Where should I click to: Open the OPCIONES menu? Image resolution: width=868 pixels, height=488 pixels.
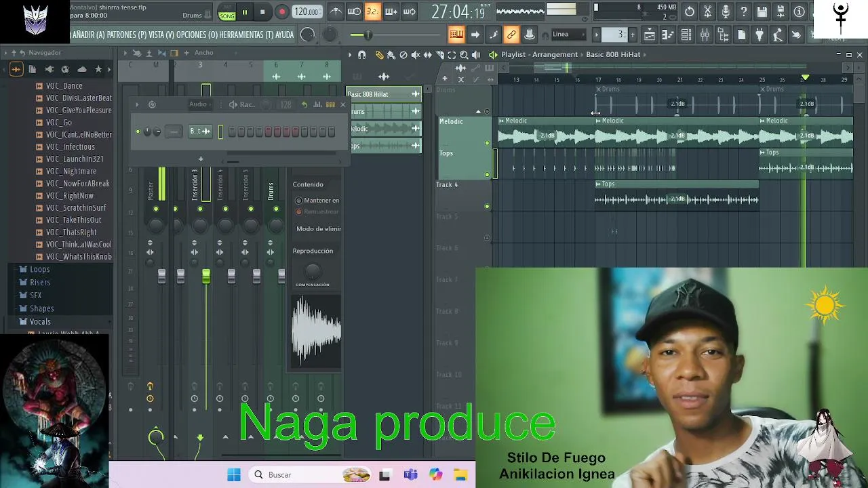click(x=197, y=35)
